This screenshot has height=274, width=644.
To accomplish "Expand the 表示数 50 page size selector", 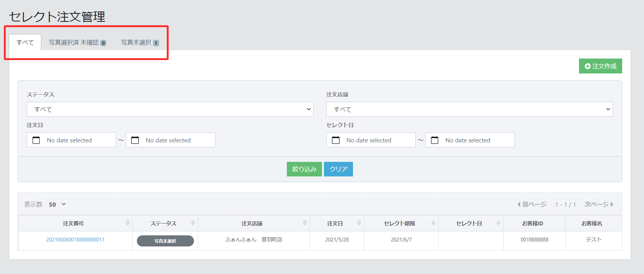I will (x=58, y=204).
